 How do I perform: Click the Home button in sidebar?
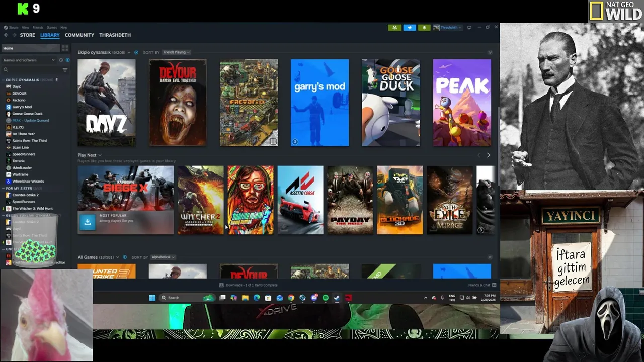(x=31, y=48)
